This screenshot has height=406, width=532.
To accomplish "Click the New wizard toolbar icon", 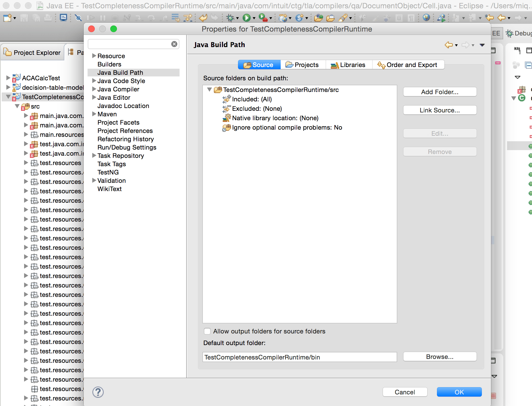I will coord(7,18).
